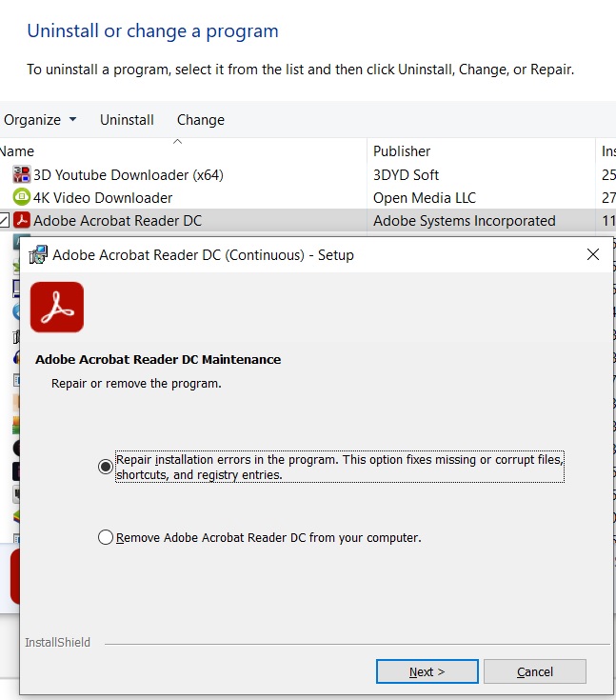Select the Adobe Acrobat Reader DC entry name
The width and height of the screenshot is (616, 700).
118,221
